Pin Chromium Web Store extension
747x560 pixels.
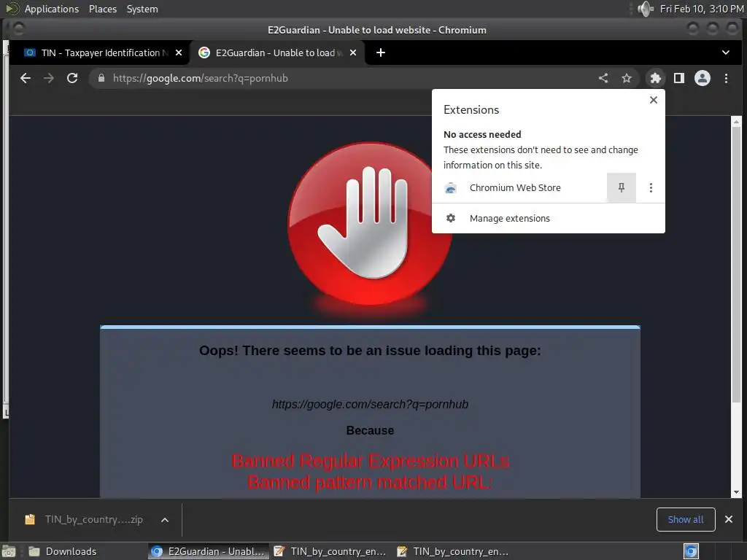622,187
